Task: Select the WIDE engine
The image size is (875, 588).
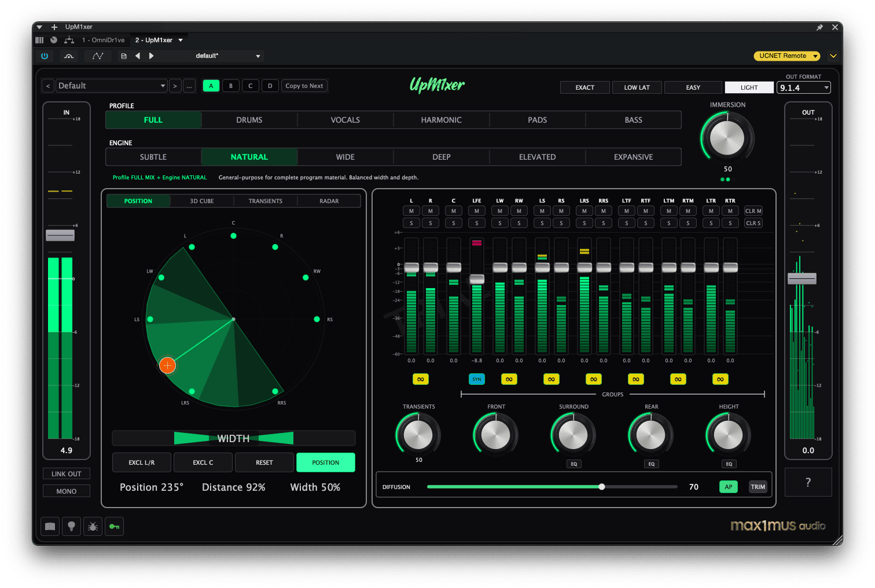Action: pyautogui.click(x=345, y=157)
